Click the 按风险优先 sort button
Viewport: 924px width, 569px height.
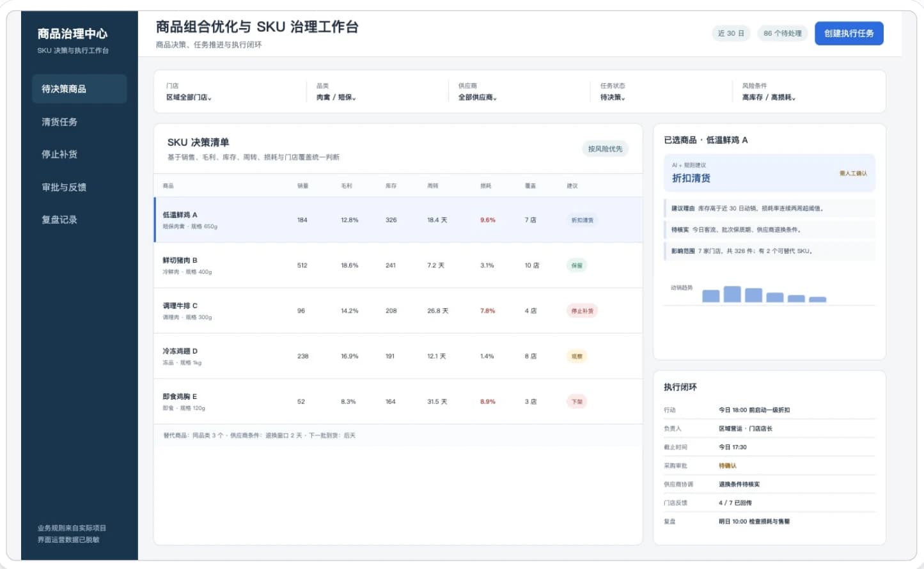click(x=605, y=149)
